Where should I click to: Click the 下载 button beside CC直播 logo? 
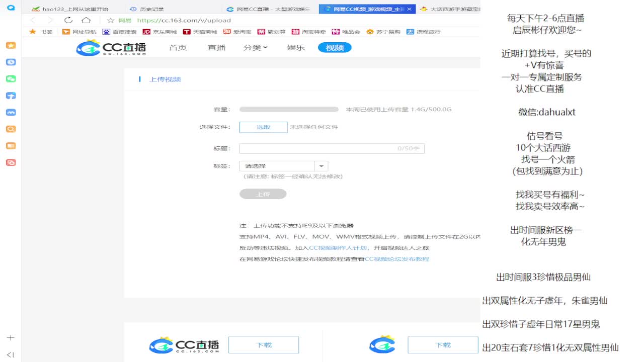coord(264,345)
